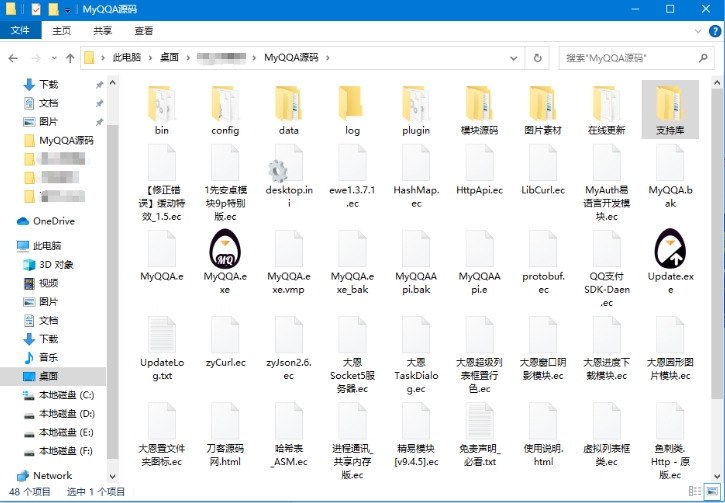Select the HashMap.ec file
Viewport: 725px width, 503px height.
(416, 176)
